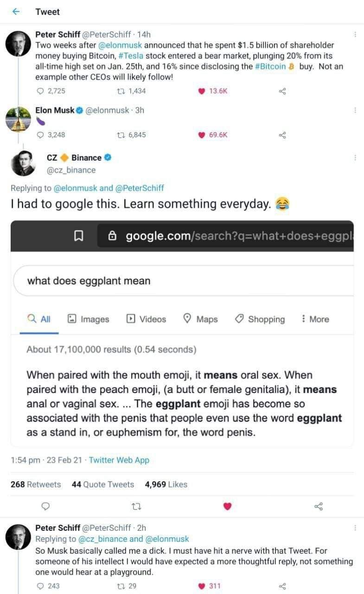Viewport: 364px width, 594px height.
Task: Like Elon Musk's eggplant emoji tweet
Action: point(202,135)
